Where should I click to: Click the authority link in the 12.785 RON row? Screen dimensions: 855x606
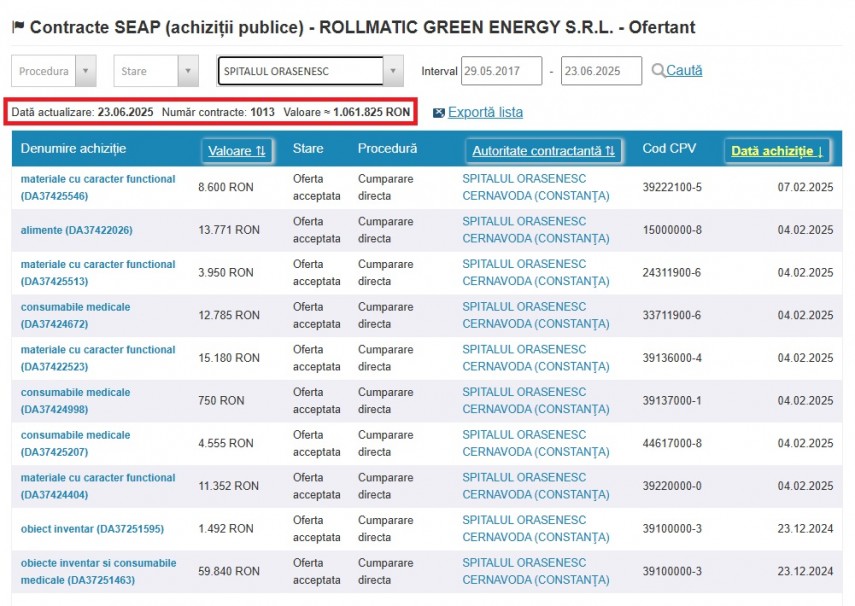(536, 315)
